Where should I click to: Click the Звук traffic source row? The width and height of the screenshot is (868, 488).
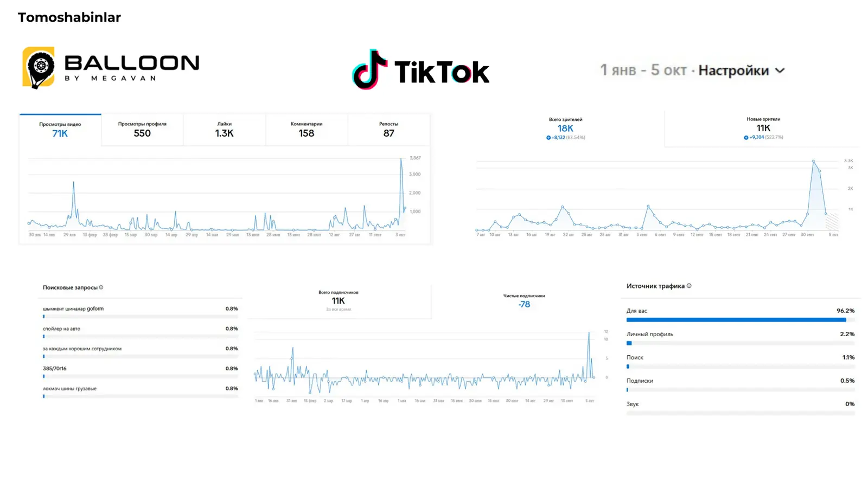click(x=741, y=408)
